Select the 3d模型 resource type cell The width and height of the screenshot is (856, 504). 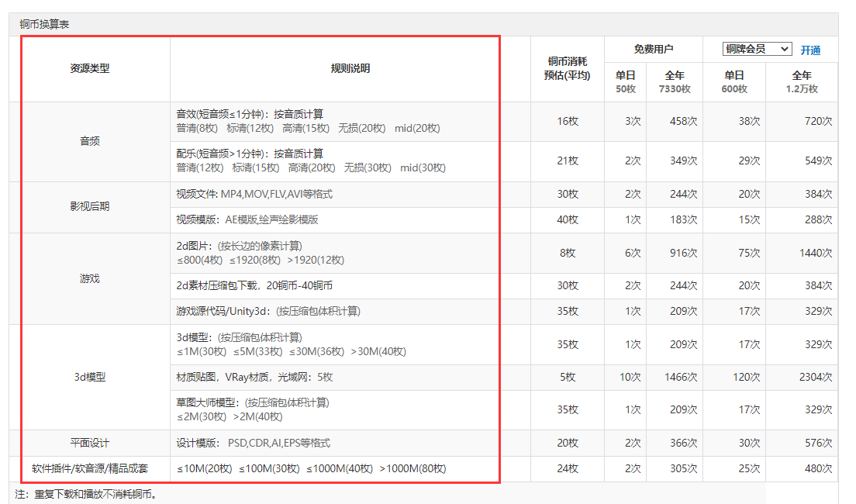[89, 378]
